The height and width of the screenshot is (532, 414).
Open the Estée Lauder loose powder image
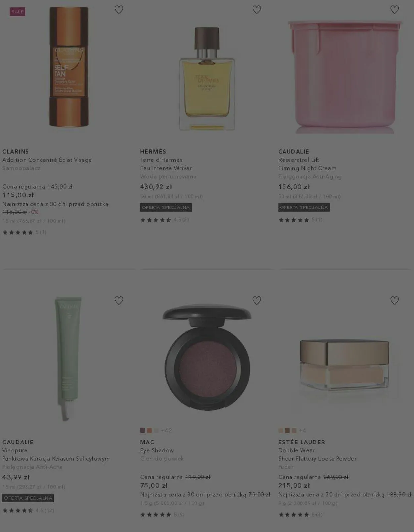[x=345, y=365]
